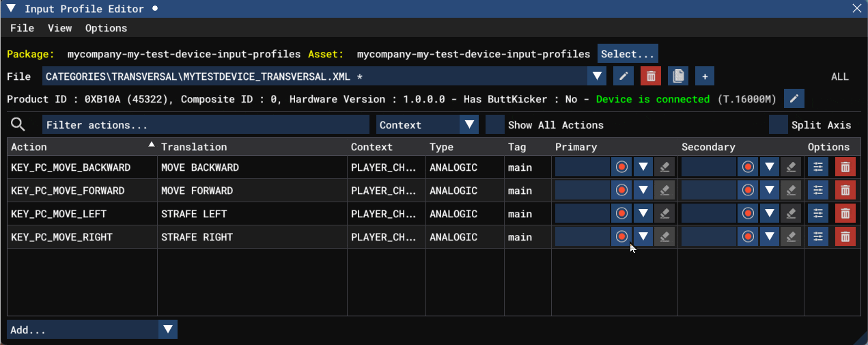
Task: Erase secondary binding of KEY_PC_MOVE_LEFT
Action: point(791,214)
